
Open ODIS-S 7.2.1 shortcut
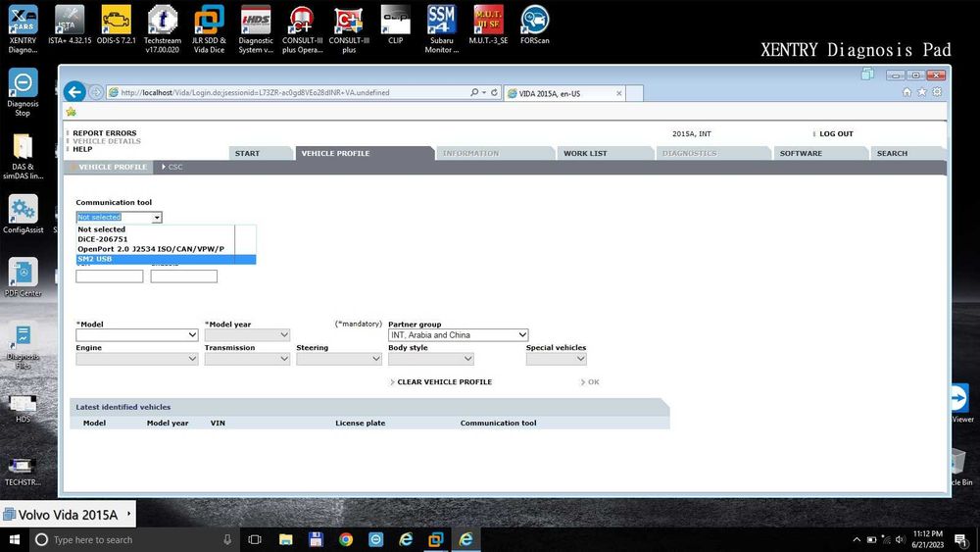[117, 25]
